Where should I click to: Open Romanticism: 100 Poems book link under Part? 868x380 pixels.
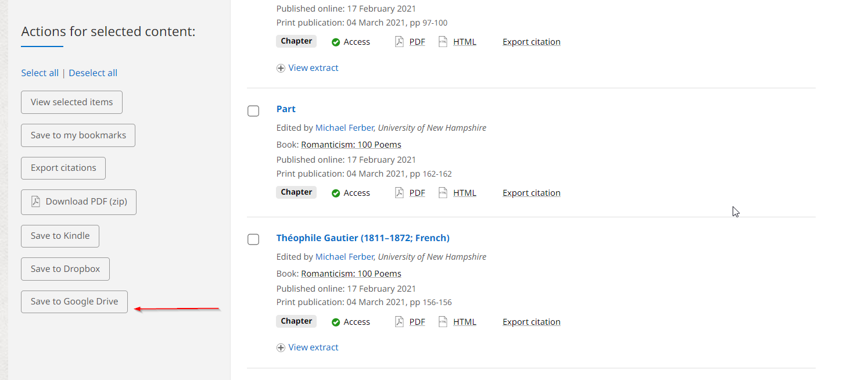click(351, 145)
